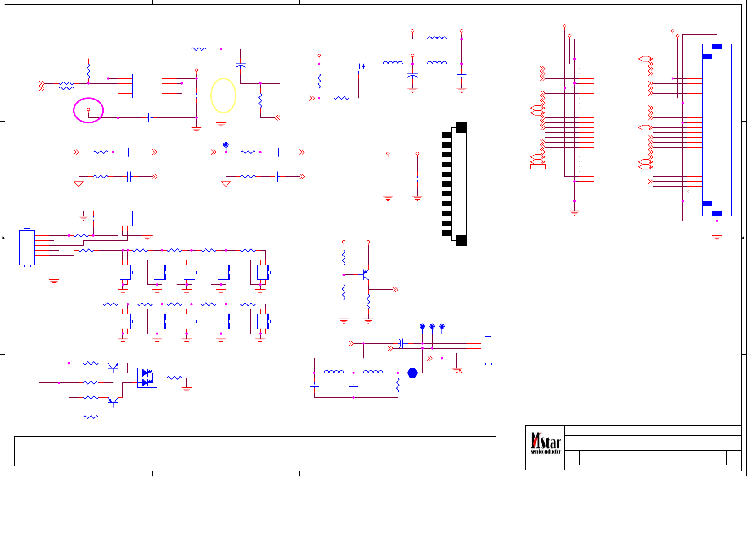Click the middle of three blue test points
Screen dimensions: 756x534
(x=432, y=326)
